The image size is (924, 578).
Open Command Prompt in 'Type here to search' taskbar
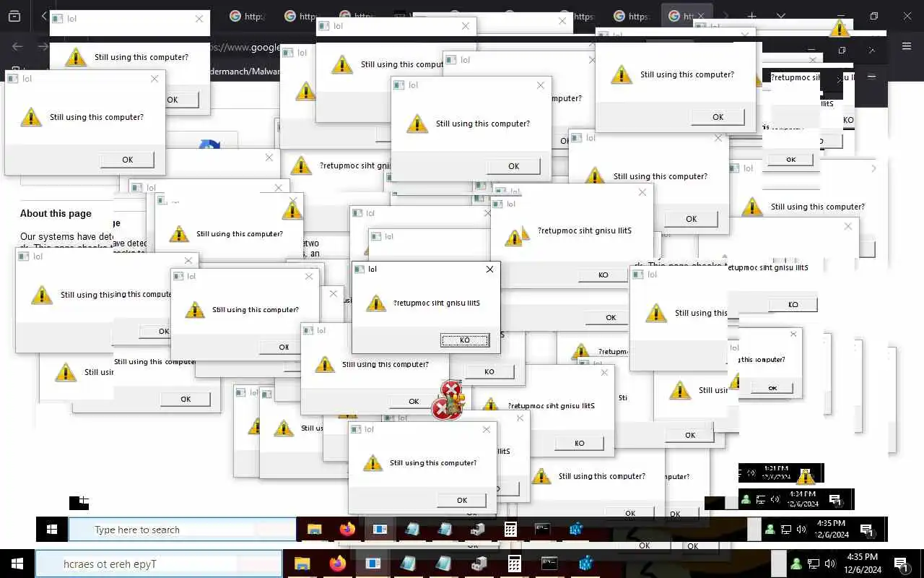[x=542, y=530]
